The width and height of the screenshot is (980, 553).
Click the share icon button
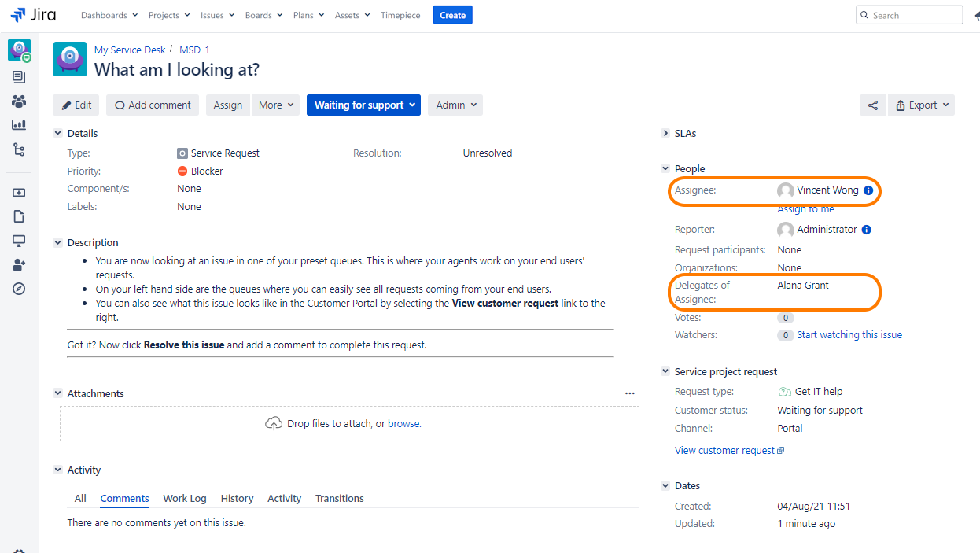pos(872,105)
